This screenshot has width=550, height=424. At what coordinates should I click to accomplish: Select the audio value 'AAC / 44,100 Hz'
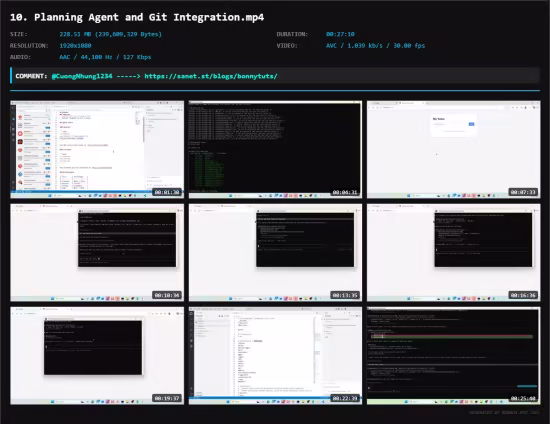86,57
